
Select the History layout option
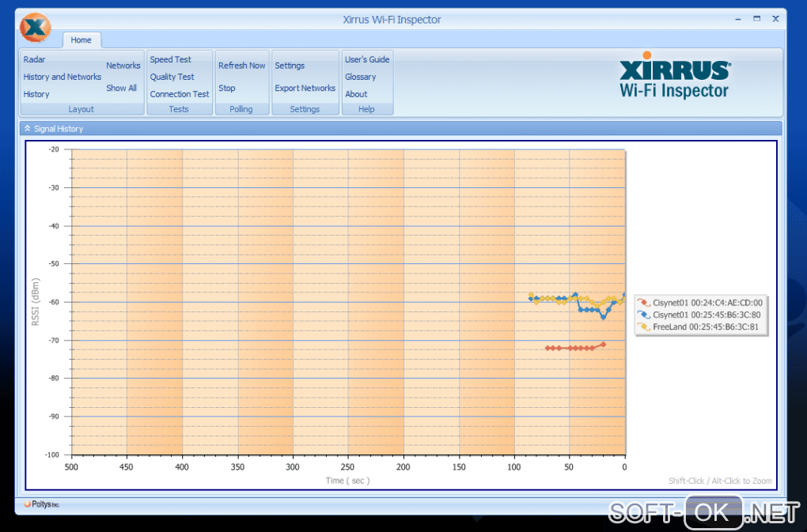click(36, 94)
